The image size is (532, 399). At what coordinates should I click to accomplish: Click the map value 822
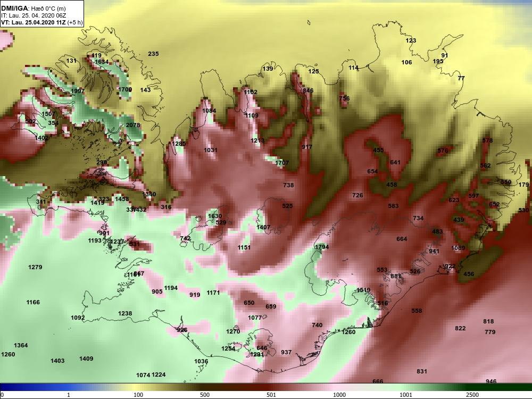pyautogui.click(x=460, y=328)
